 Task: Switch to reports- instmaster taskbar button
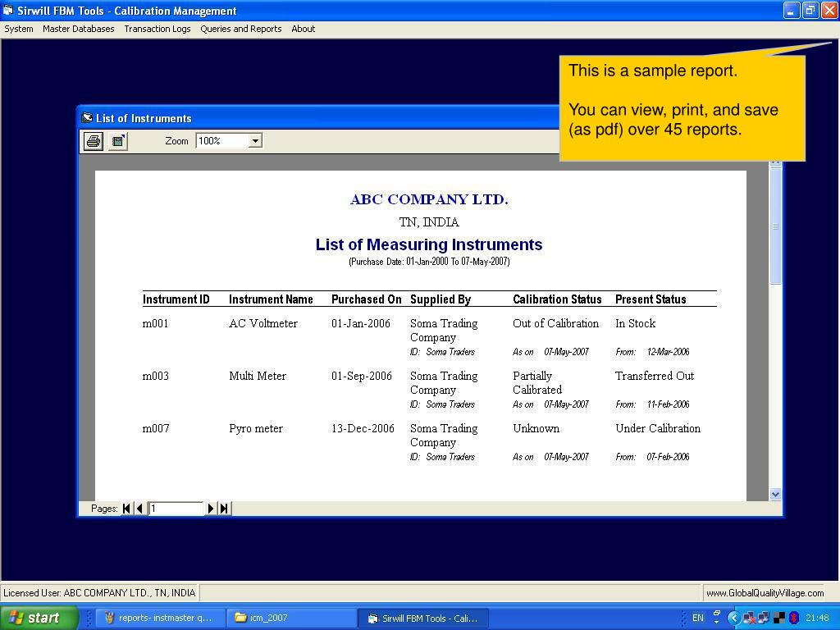159,618
